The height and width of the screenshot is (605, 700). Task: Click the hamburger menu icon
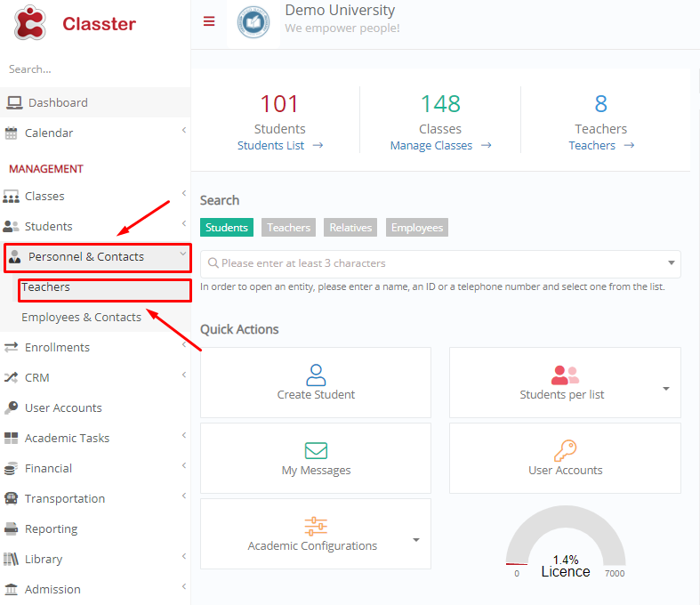coord(209,21)
